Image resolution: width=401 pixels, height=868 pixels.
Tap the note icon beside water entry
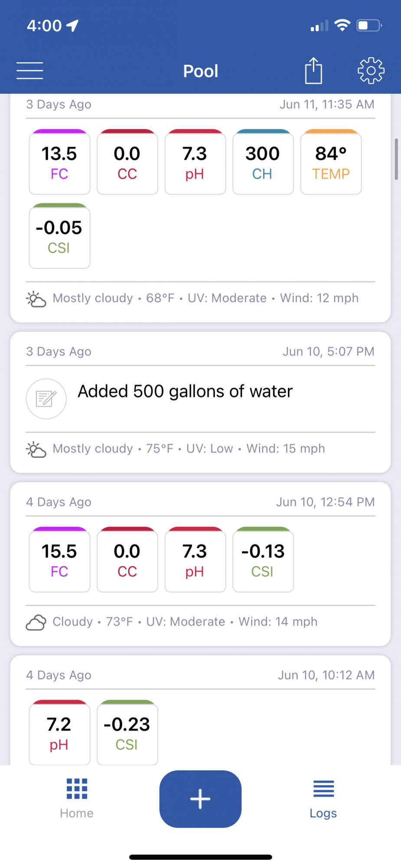(46, 398)
